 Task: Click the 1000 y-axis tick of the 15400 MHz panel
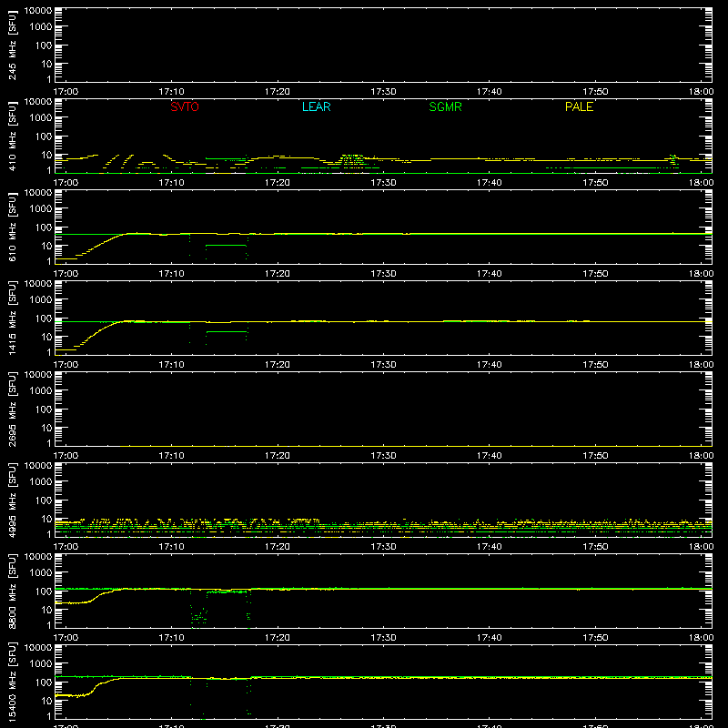click(41, 664)
